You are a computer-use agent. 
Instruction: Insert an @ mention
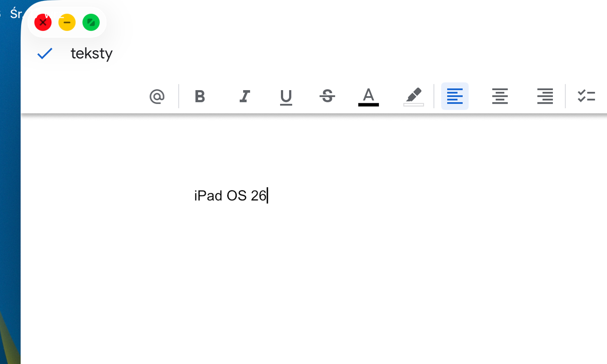(x=157, y=96)
